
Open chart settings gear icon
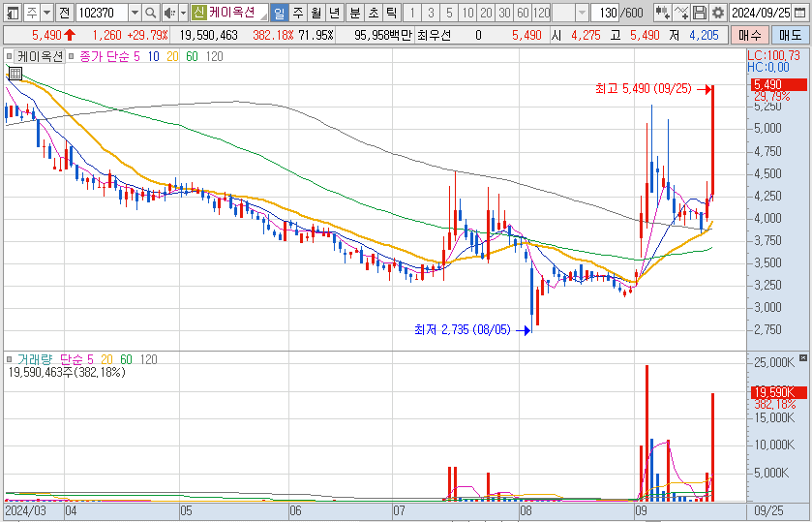[x=718, y=13]
